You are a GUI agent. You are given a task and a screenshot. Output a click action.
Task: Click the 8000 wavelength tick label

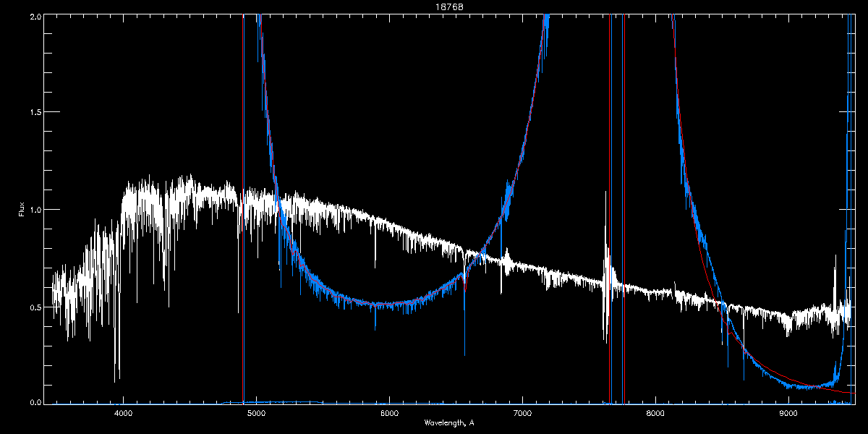(x=655, y=413)
